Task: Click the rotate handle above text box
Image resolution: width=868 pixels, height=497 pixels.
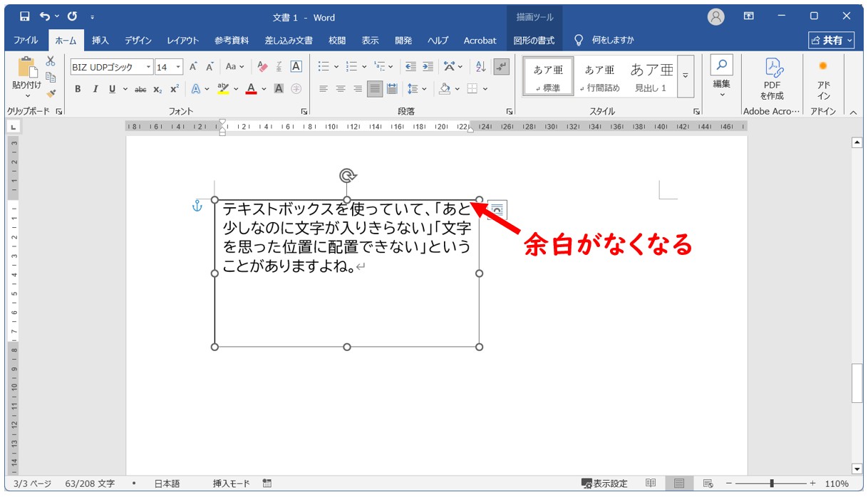Action: (x=347, y=176)
